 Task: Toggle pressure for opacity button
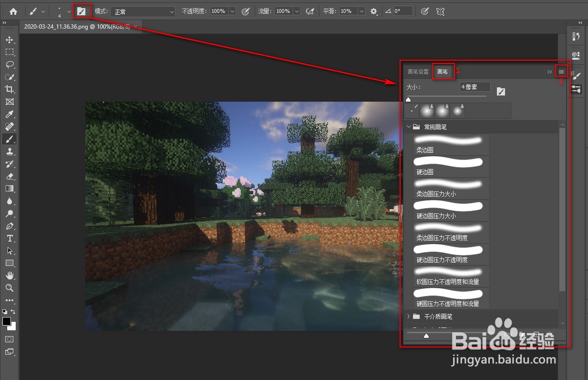[x=246, y=11]
